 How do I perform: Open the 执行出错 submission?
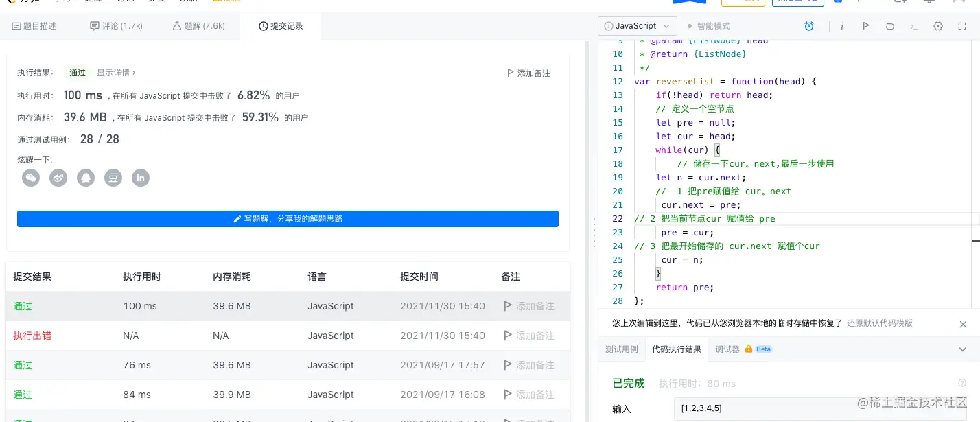click(x=32, y=336)
